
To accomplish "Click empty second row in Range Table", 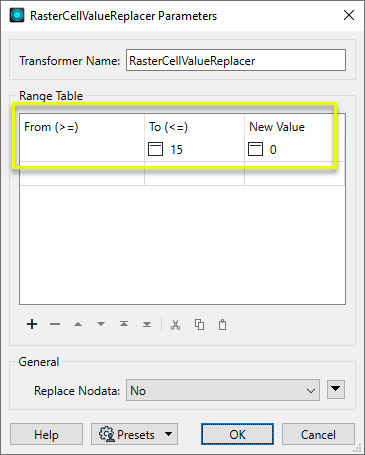I will pos(182,174).
